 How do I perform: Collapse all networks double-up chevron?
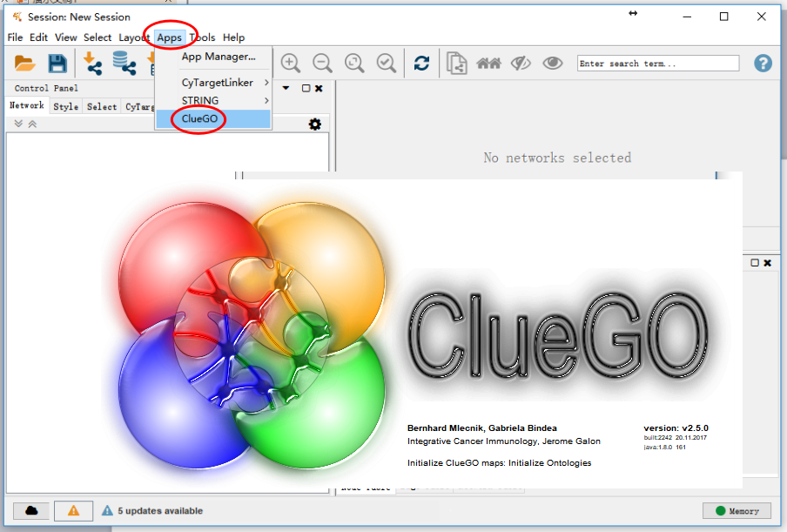coord(32,124)
